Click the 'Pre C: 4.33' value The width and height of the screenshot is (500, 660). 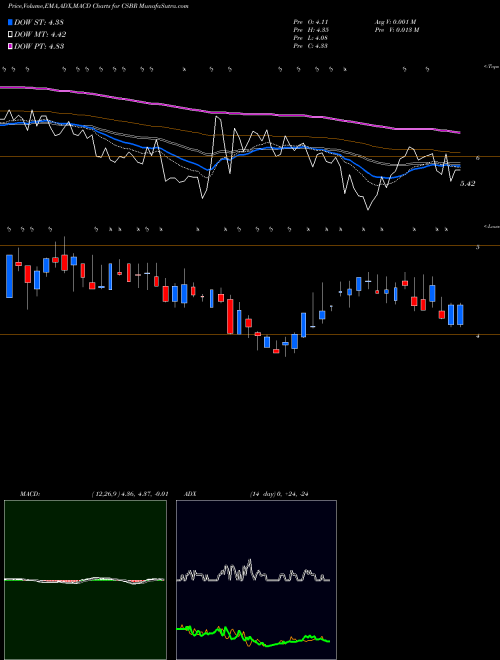tap(311, 46)
